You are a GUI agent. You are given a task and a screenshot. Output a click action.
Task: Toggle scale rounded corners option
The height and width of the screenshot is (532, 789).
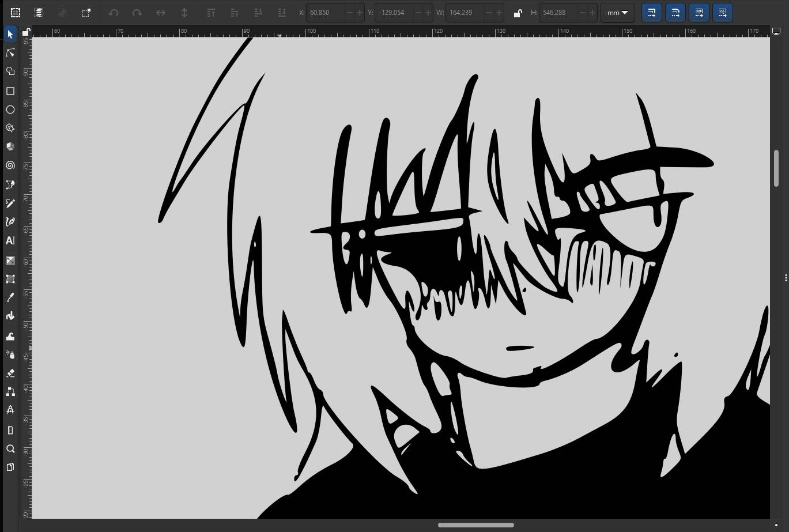[675, 13]
